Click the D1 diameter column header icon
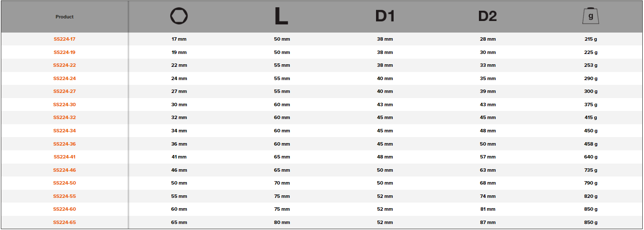Screen dimensions: 644x230 click(x=385, y=17)
